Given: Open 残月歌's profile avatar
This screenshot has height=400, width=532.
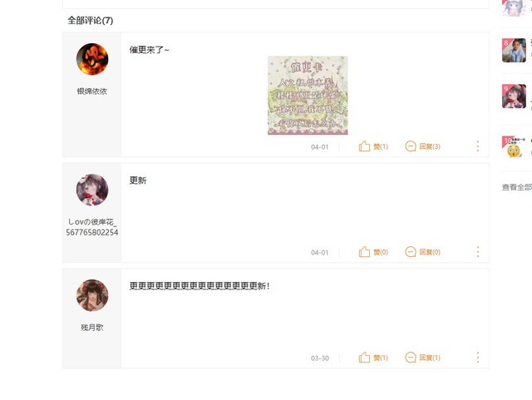Looking at the screenshot, I should pyautogui.click(x=92, y=295).
